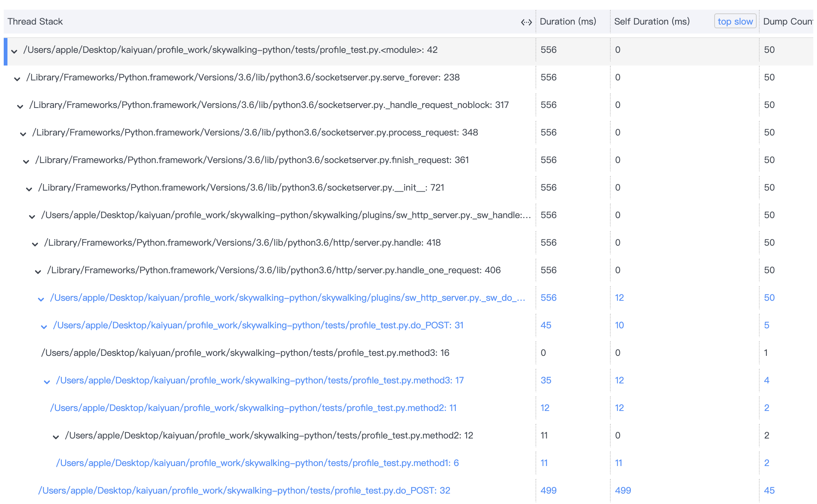
Task: Collapse the socketserver.py.process_request node
Action: 23,133
